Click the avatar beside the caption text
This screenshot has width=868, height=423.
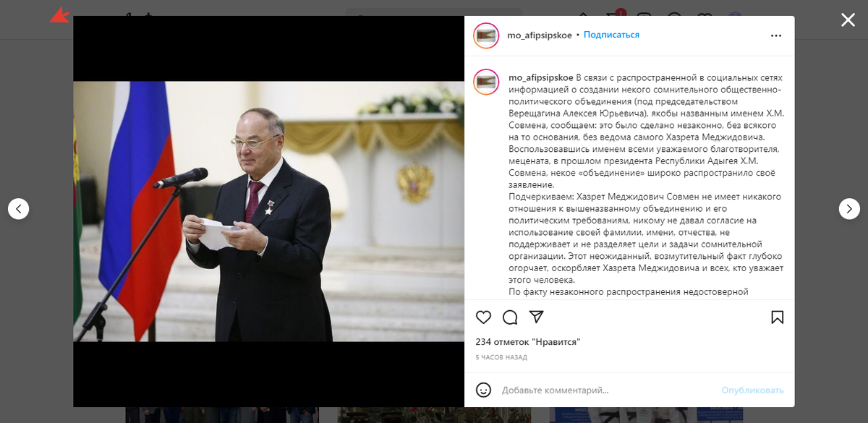486,82
